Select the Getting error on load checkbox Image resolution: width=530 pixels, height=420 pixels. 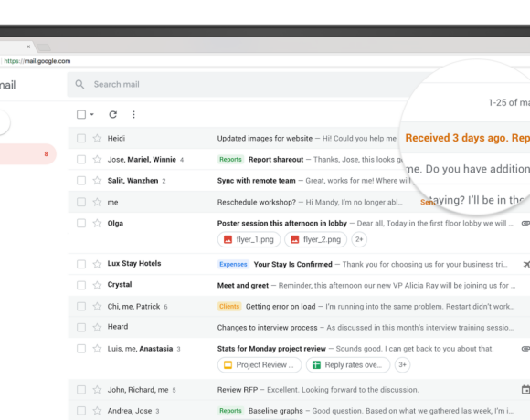81,306
